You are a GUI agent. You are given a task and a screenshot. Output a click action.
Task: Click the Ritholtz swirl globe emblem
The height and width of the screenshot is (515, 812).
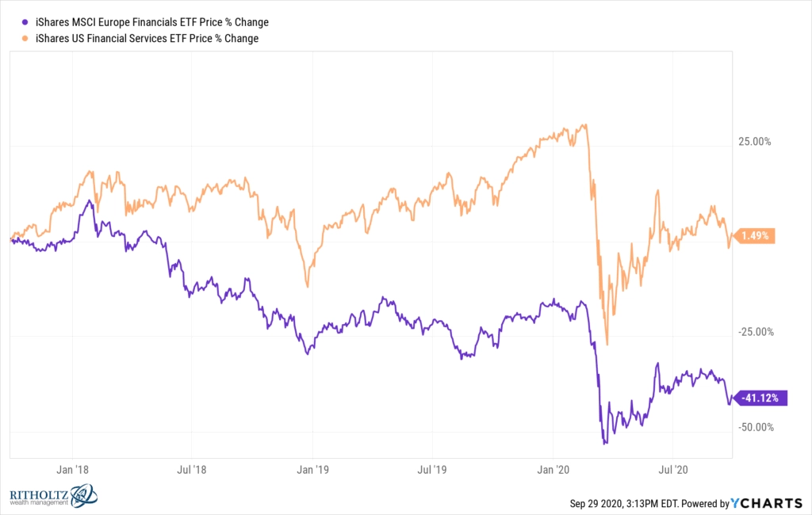click(83, 496)
